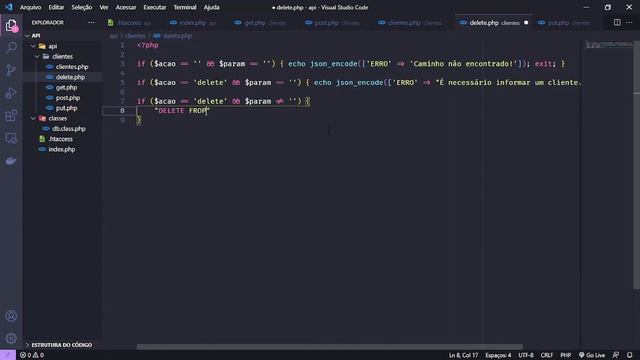
Task: Click the split editor right icon
Action: [x=617, y=22]
